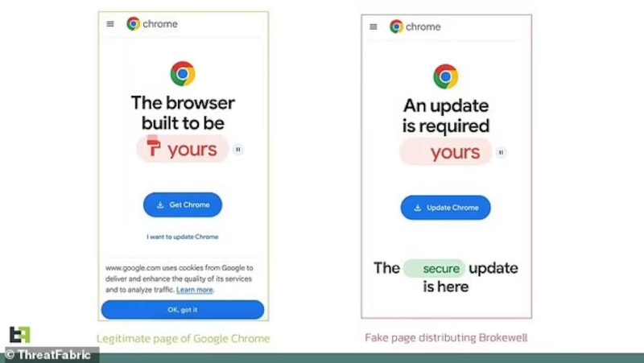
Task: Open hamburger menu on legitimate Chrome page
Action: pos(110,24)
